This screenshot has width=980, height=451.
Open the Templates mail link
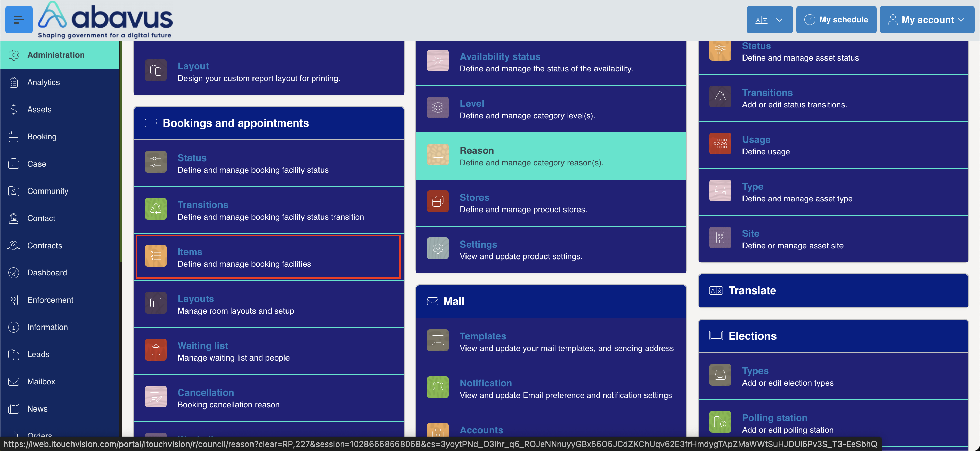pyautogui.click(x=483, y=336)
